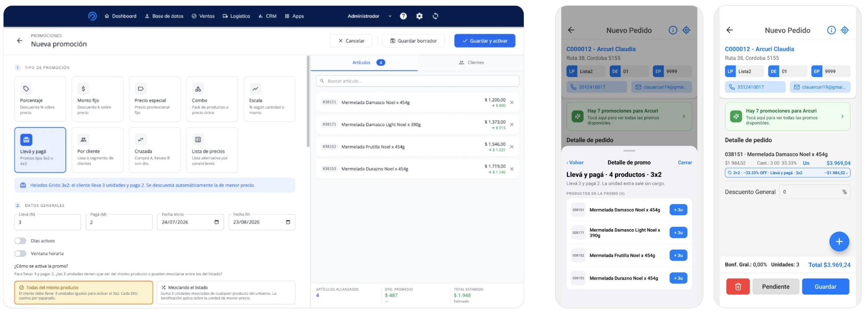This screenshot has width=868, height=316.
Task: Tap phone number 3512410017 in right screen
Action: (755, 87)
